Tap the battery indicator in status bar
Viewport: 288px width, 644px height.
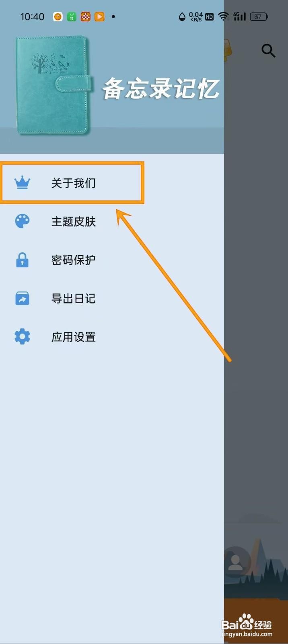coord(259,17)
